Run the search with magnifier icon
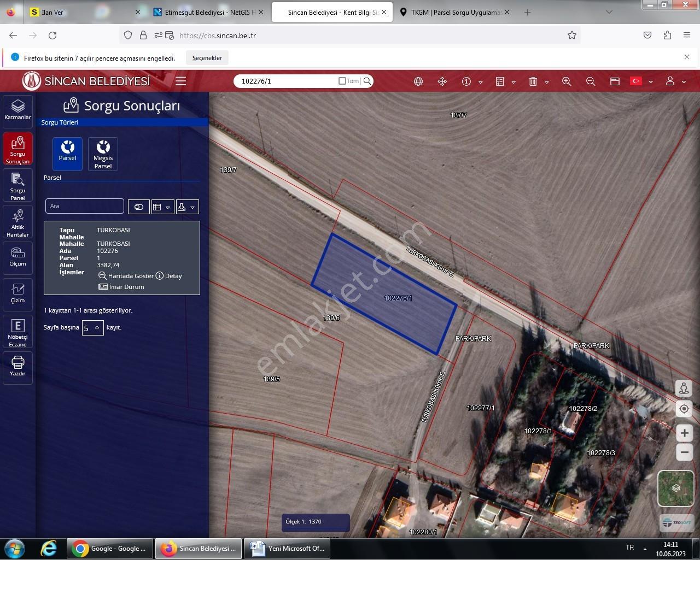This screenshot has width=700, height=612. coord(367,81)
